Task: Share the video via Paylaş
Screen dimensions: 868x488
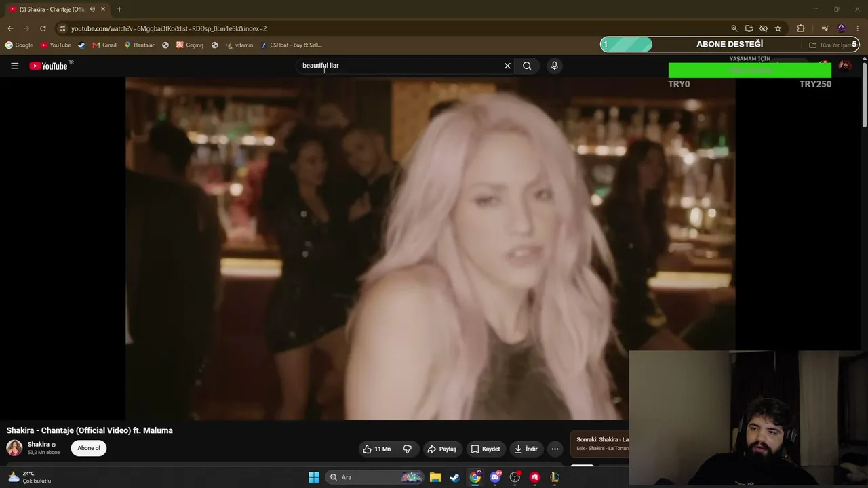Action: [x=441, y=449]
